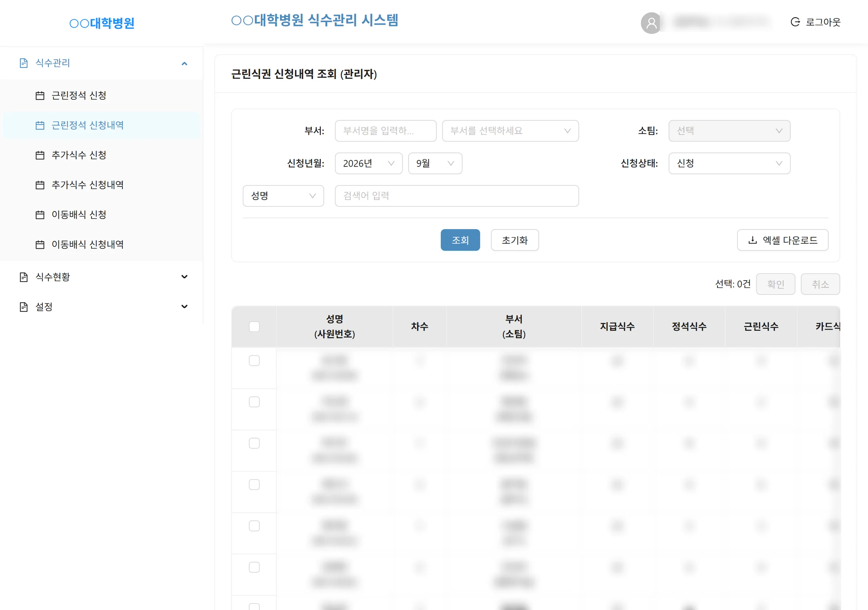Click the 식수관리 document icon
Image resolution: width=868 pixels, height=610 pixels.
pos(24,63)
